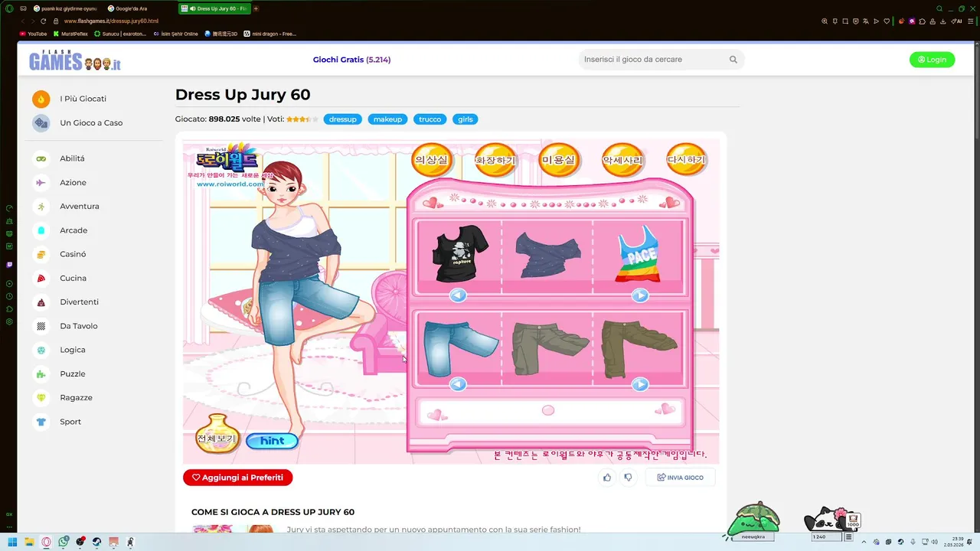The image size is (980, 551).
Task: Open the browser extensions puzzle icon
Action: pos(923,21)
